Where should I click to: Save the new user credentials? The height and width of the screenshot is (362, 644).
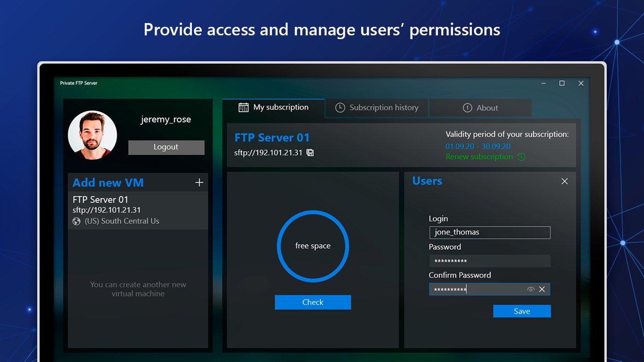click(522, 311)
